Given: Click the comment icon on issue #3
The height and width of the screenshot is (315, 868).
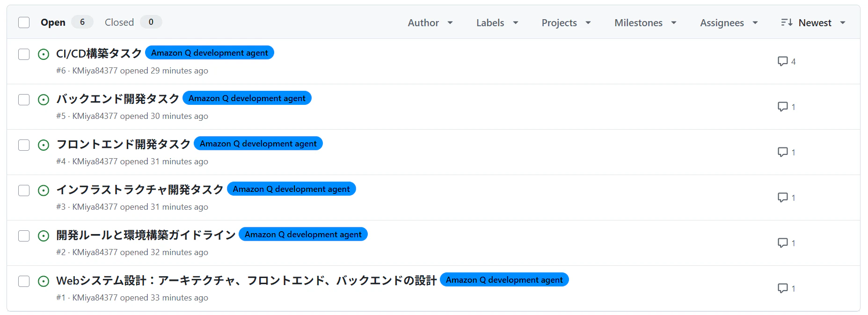Looking at the screenshot, I should pos(782,198).
